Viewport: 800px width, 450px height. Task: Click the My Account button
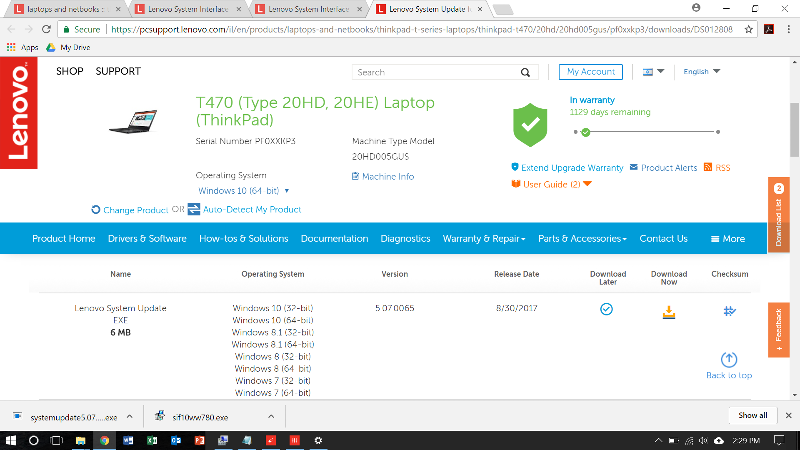coord(591,72)
